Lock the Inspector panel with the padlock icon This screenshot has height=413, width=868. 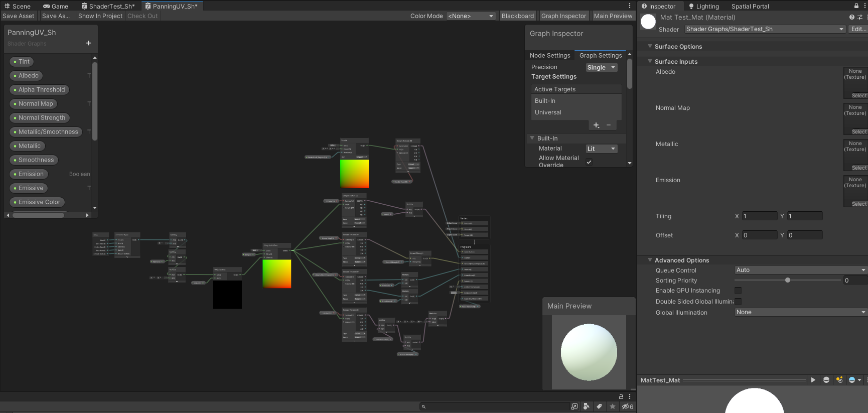(856, 6)
